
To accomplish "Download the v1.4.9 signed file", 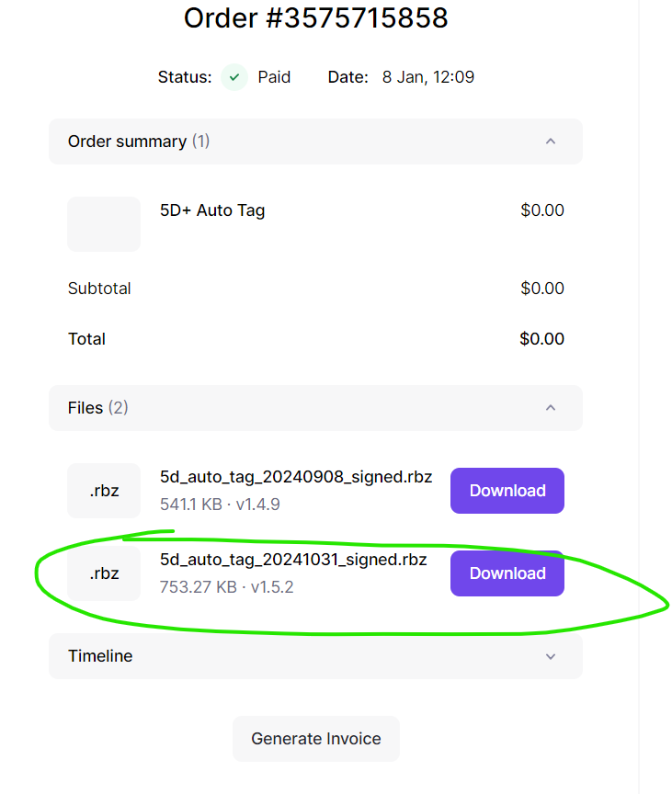I will coord(507,491).
